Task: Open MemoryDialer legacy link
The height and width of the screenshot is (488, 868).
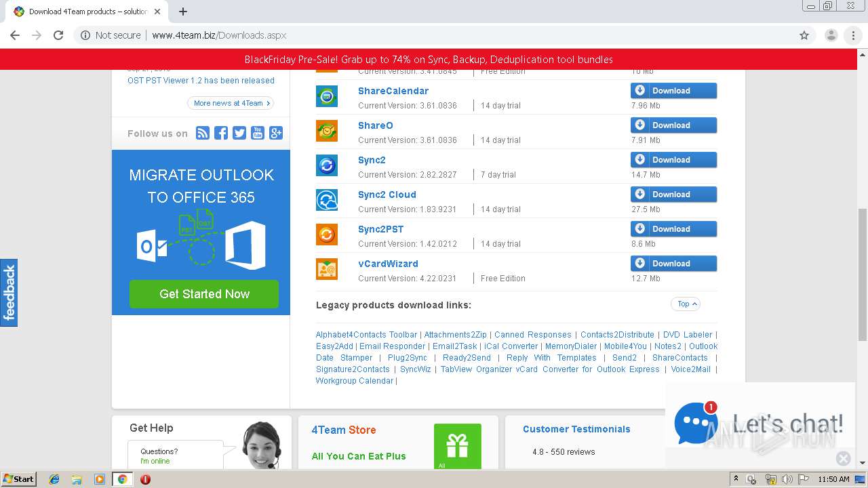Action: (572, 346)
